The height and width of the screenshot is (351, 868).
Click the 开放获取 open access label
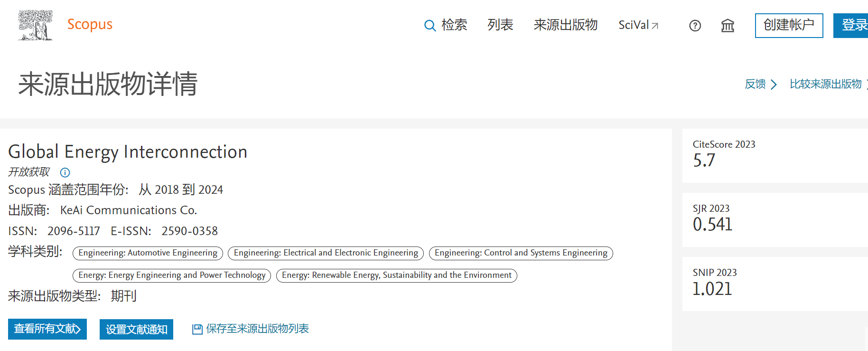[29, 172]
